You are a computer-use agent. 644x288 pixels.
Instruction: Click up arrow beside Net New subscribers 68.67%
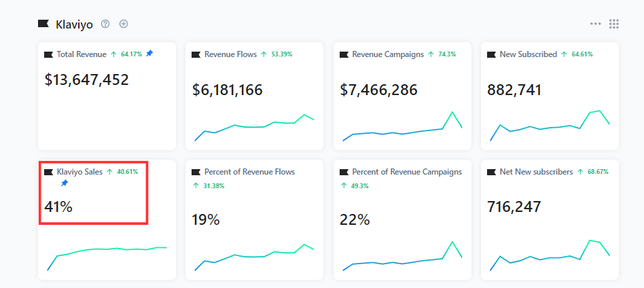pos(580,172)
